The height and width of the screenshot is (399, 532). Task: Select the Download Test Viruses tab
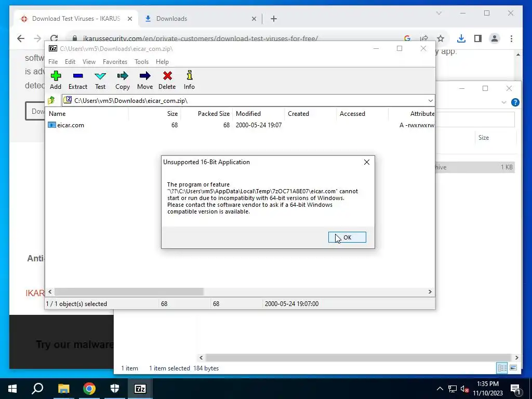click(75, 19)
